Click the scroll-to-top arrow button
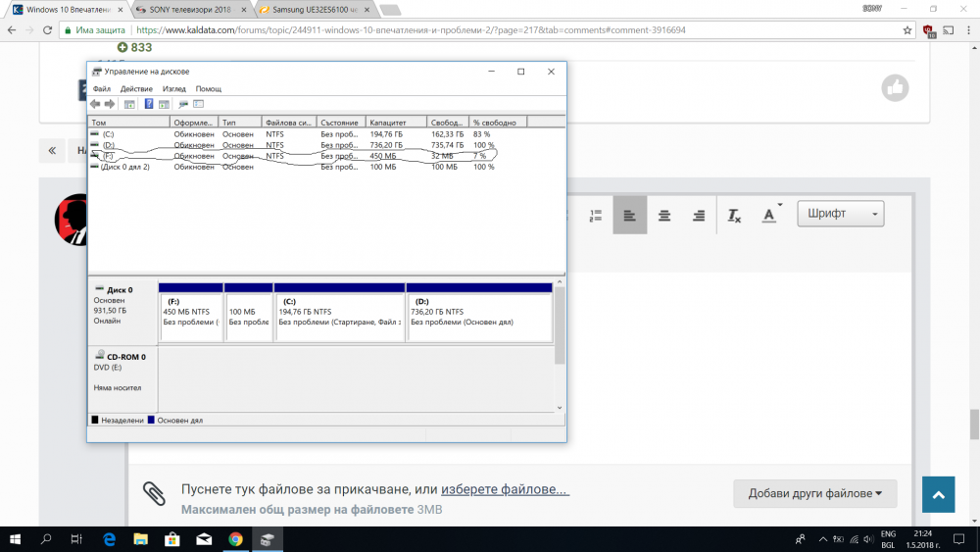Screen dimensions: 980x552 coord(938,494)
